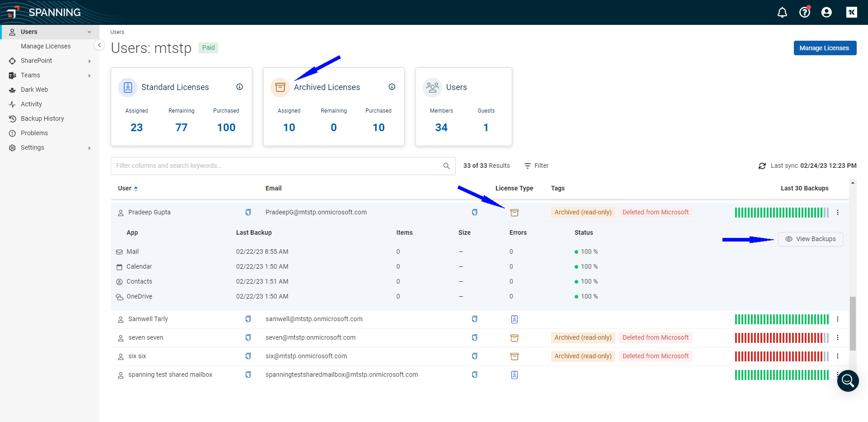Screen dimensions: 868x422
Task: Copy seven@mtstp email address
Action: 475,337
